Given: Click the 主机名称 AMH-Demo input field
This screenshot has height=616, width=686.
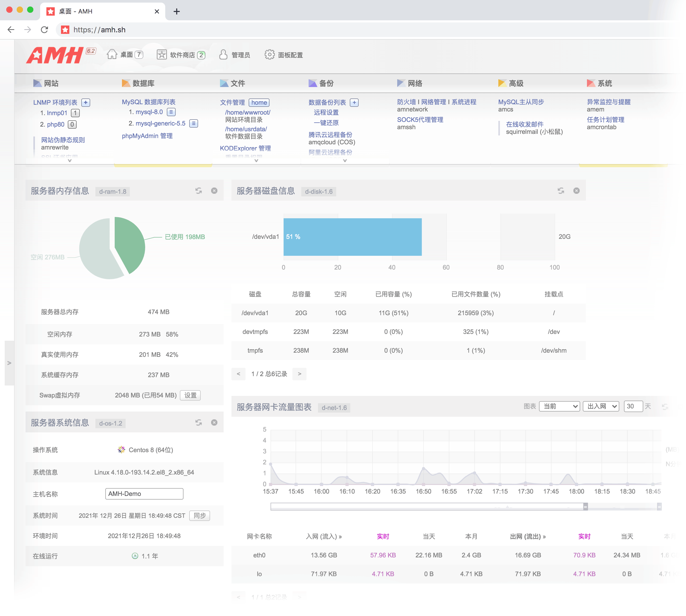Looking at the screenshot, I should pyautogui.click(x=144, y=494).
